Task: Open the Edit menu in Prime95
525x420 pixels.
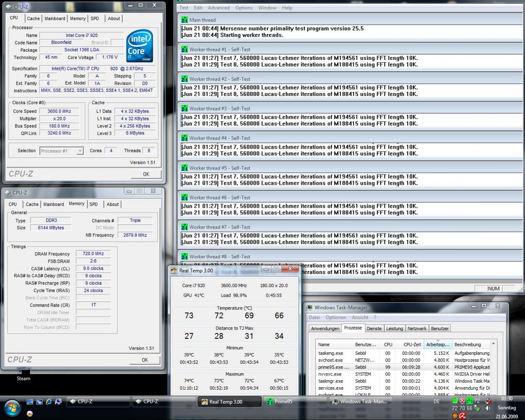Action: click(x=198, y=8)
